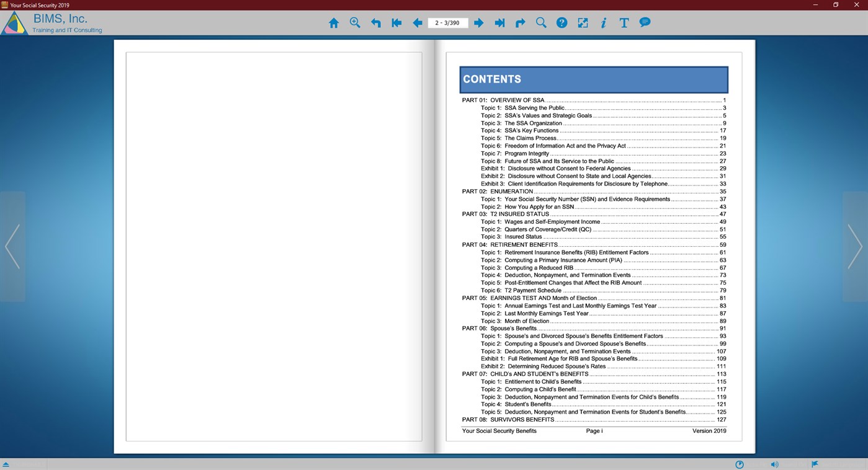Click Your Social Security Benefits footer text
This screenshot has height=470, width=868.
pyautogui.click(x=499, y=431)
